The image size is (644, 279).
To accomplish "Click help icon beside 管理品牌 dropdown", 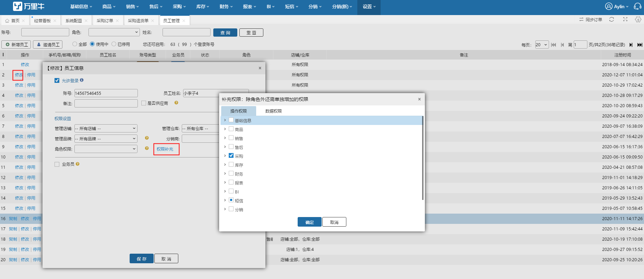I will click(x=147, y=138).
